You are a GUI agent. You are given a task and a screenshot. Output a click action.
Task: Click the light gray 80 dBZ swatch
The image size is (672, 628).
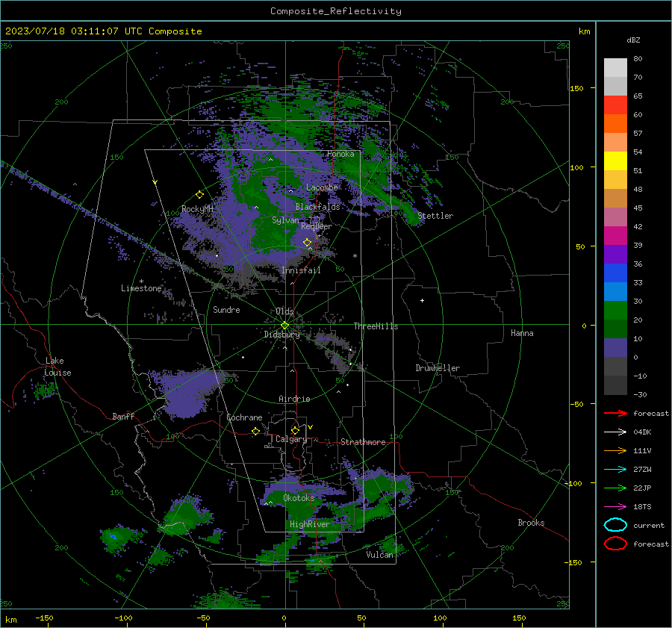(615, 68)
